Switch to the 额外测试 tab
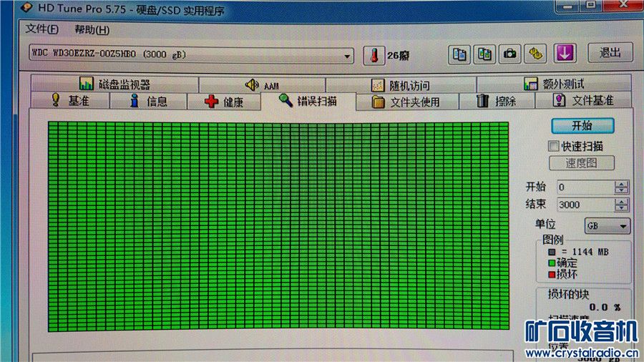644x362 pixels. coord(554,84)
